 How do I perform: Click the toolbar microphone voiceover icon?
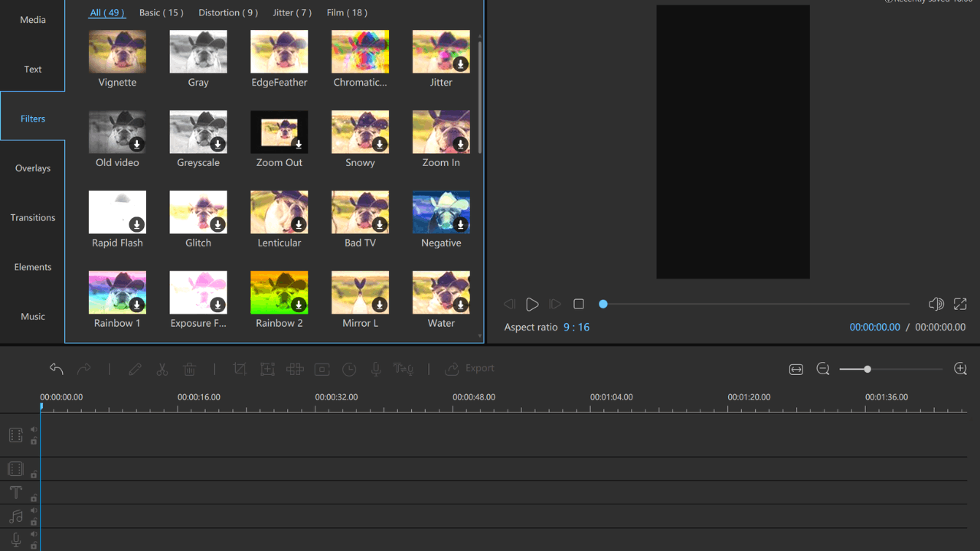[376, 369]
